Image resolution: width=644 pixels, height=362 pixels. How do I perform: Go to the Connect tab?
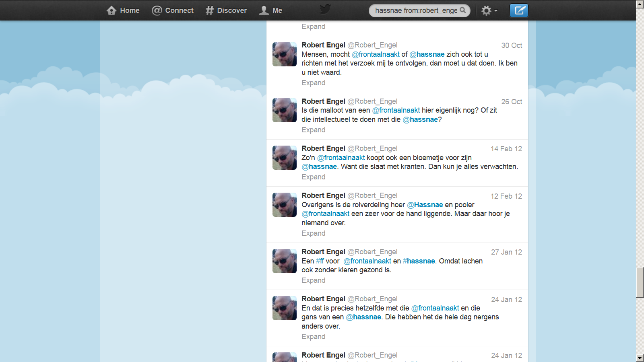pos(172,10)
